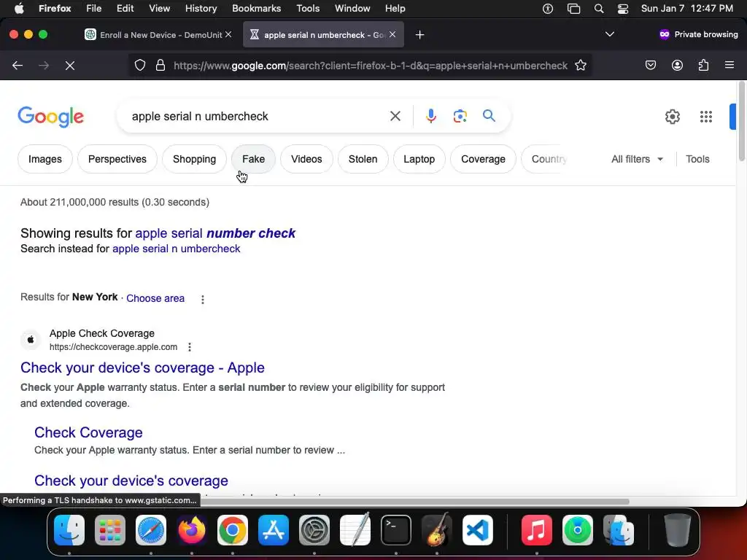The image size is (747, 560).
Task: Open the corrected apple serial number check link
Action: [215, 233]
